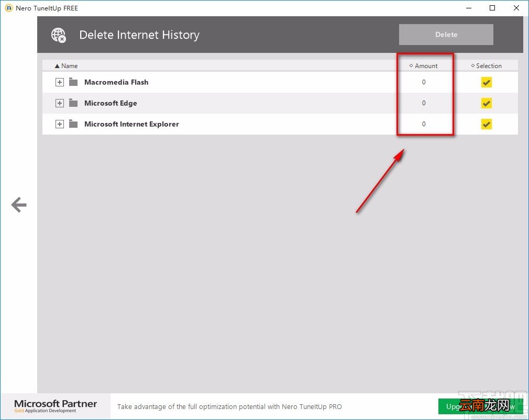Image resolution: width=529 pixels, height=420 pixels.
Task: Click the amount value in Microsoft Edge row
Action: click(424, 103)
